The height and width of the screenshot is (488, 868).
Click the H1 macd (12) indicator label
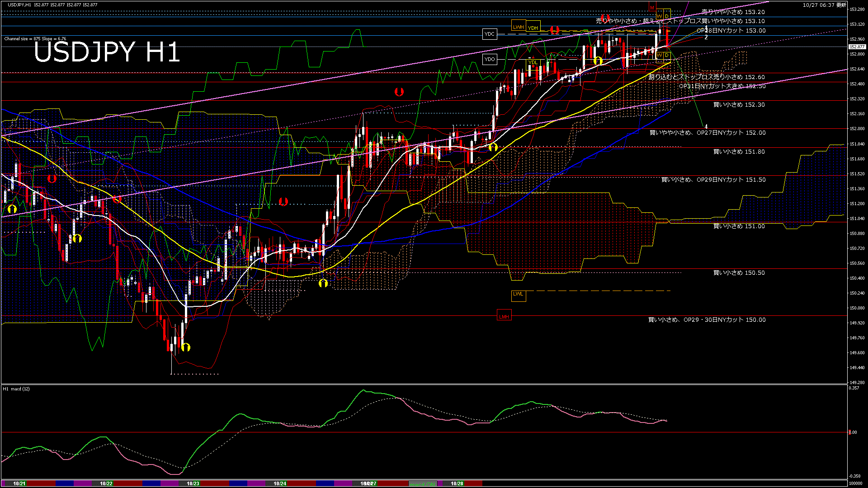point(16,389)
